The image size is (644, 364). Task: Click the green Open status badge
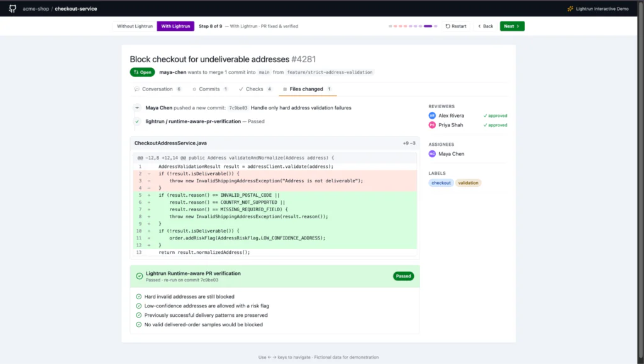pyautogui.click(x=143, y=72)
